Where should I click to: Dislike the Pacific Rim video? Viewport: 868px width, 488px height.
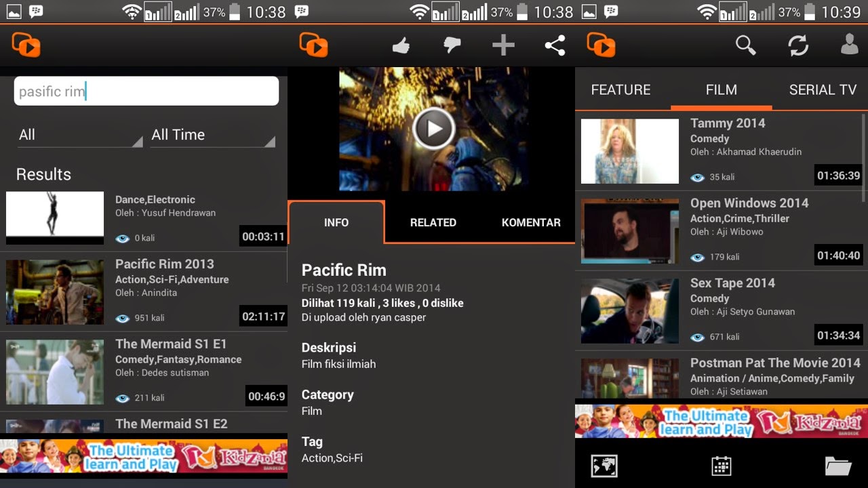[452, 45]
